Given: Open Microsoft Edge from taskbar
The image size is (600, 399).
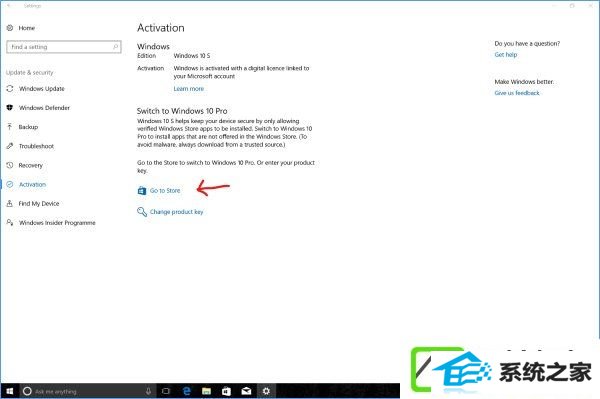Looking at the screenshot, I should click(x=187, y=391).
